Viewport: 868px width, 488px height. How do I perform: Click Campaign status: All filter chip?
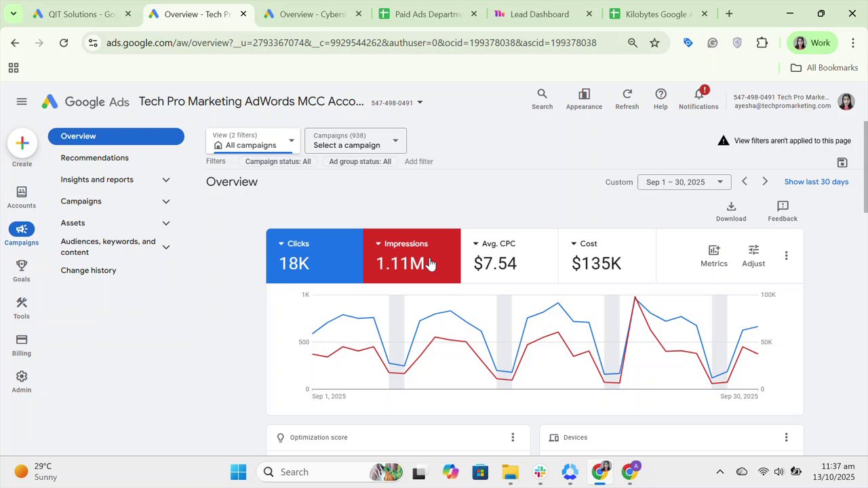(x=278, y=162)
